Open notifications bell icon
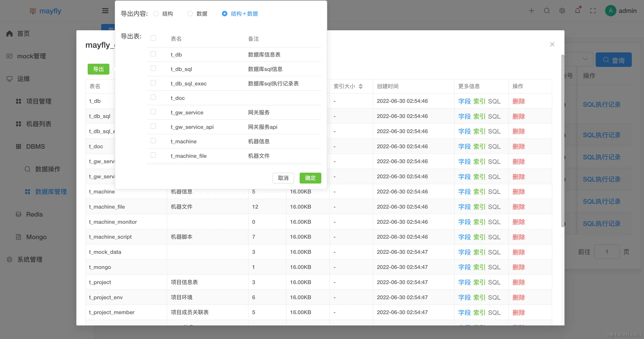 click(x=578, y=11)
